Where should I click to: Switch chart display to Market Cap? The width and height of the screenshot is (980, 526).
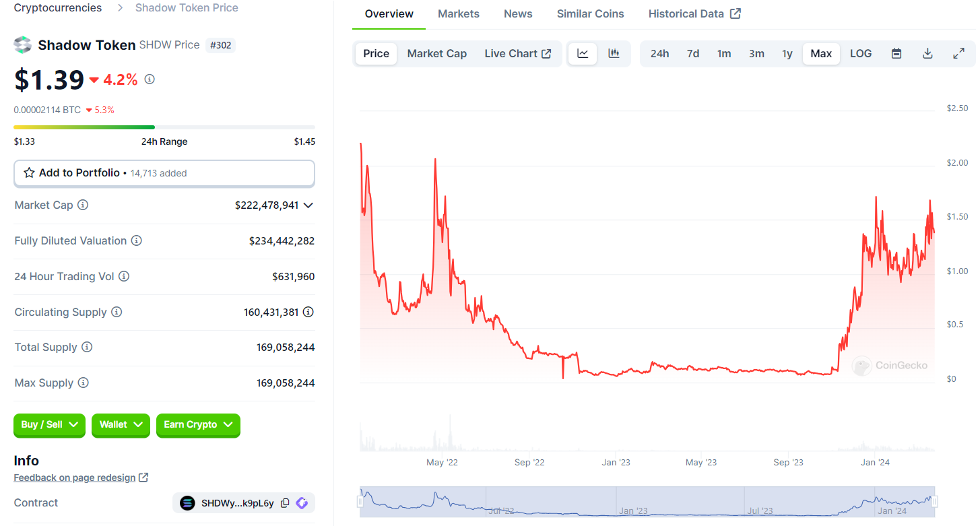[x=436, y=53]
